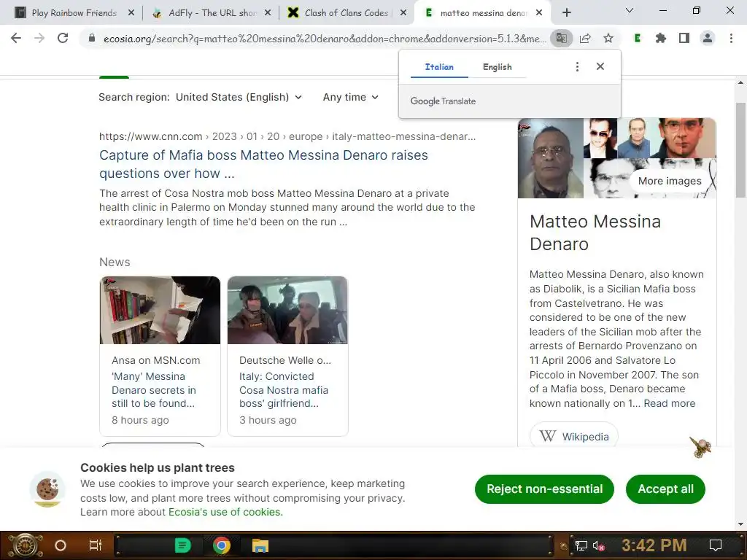This screenshot has width=747, height=560.
Task: Select Italian in translate popup
Action: [x=439, y=67]
